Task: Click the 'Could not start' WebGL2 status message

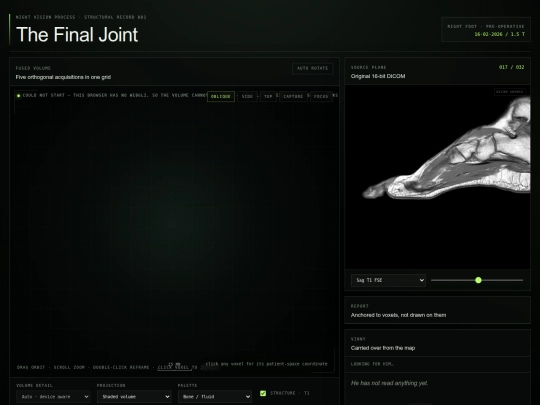Action: click(114, 95)
